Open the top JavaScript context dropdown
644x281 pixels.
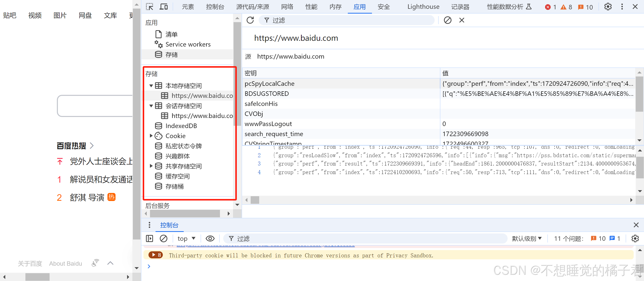click(186, 238)
